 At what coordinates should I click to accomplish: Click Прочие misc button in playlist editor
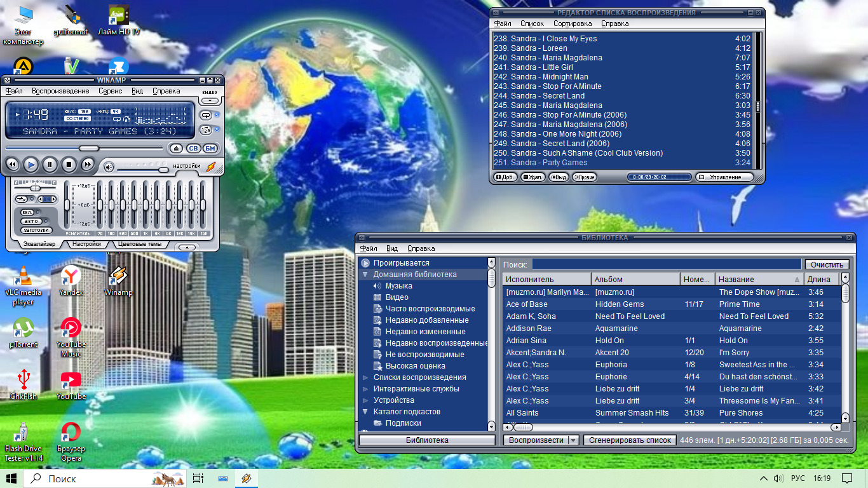coord(585,177)
